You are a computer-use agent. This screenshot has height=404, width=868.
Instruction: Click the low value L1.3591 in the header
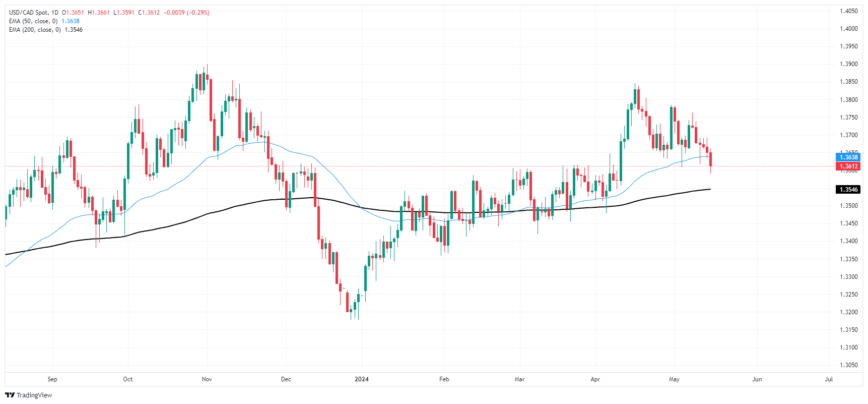click(123, 13)
